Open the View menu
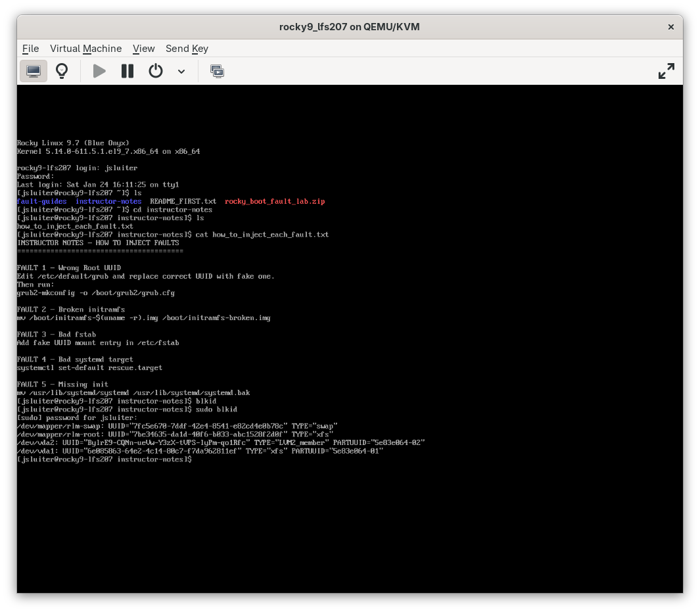 pyautogui.click(x=143, y=49)
